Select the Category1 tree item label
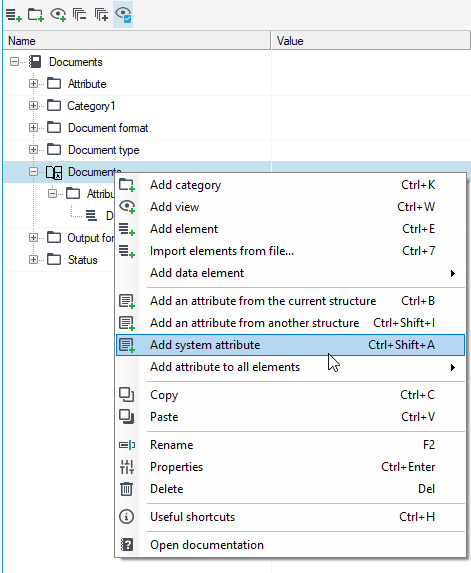The height and width of the screenshot is (573, 471). coord(91,106)
